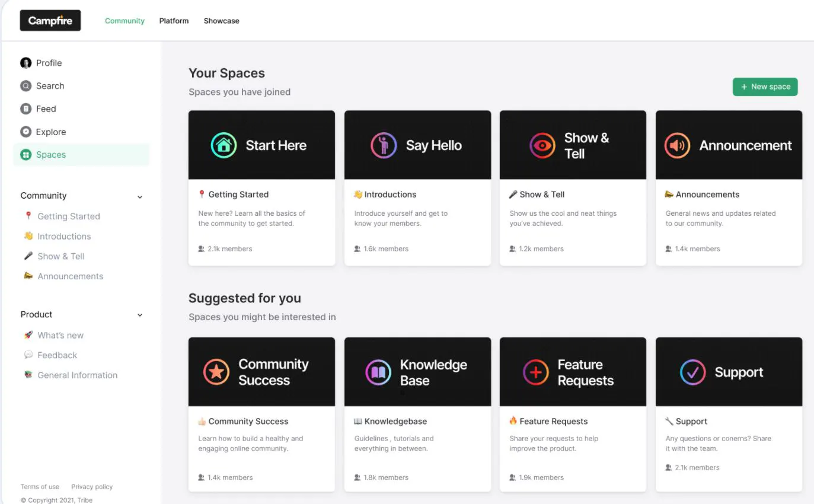Collapse the Community section chevron
Screen dimensions: 814x504
(140, 197)
